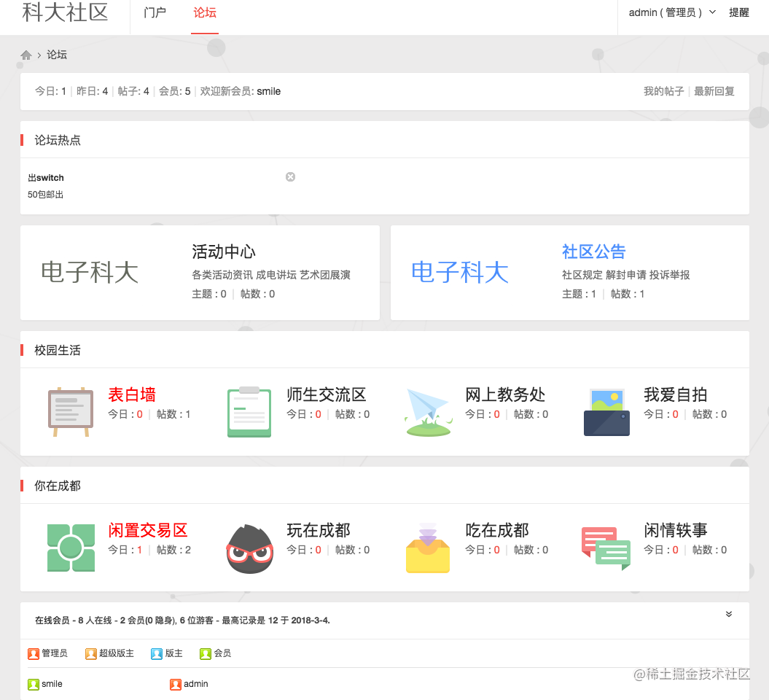Open the 闲置交易区 forum title
The width and height of the screenshot is (769, 700).
click(x=148, y=530)
